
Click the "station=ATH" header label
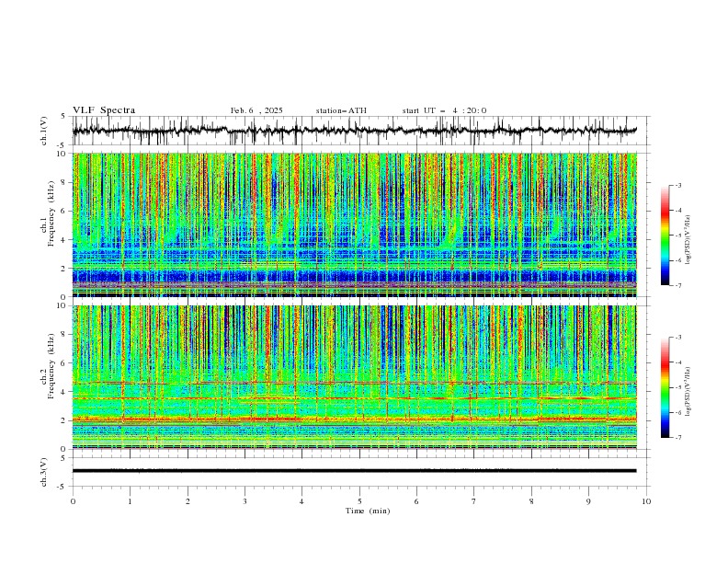click(341, 110)
